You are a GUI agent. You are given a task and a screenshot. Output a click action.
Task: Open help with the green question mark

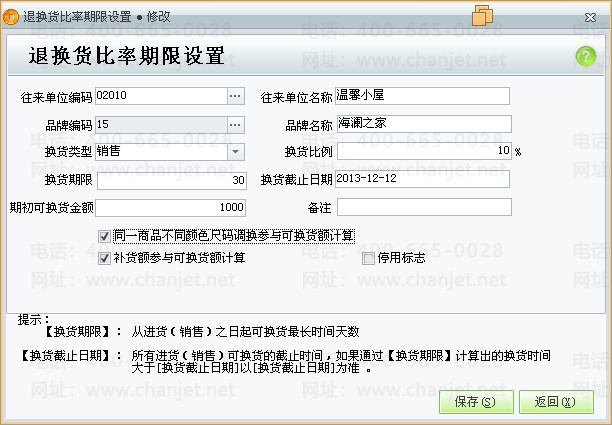point(586,57)
